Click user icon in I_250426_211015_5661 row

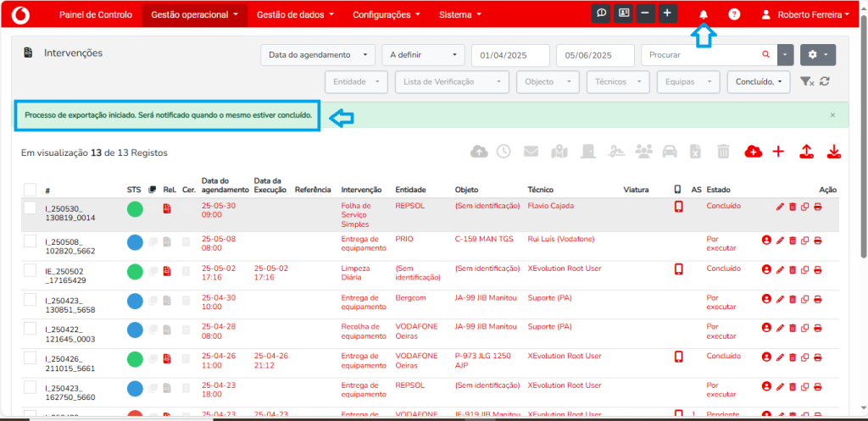(766, 357)
